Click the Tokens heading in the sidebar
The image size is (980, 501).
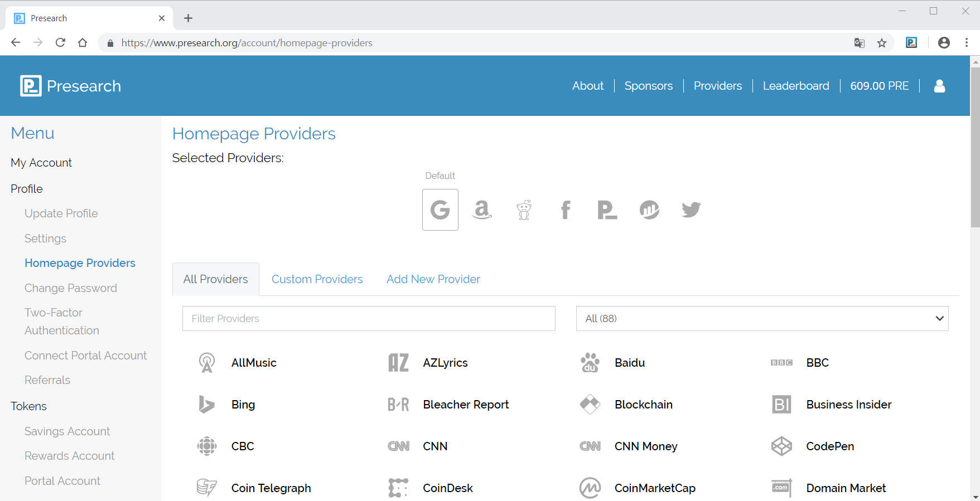coord(28,406)
